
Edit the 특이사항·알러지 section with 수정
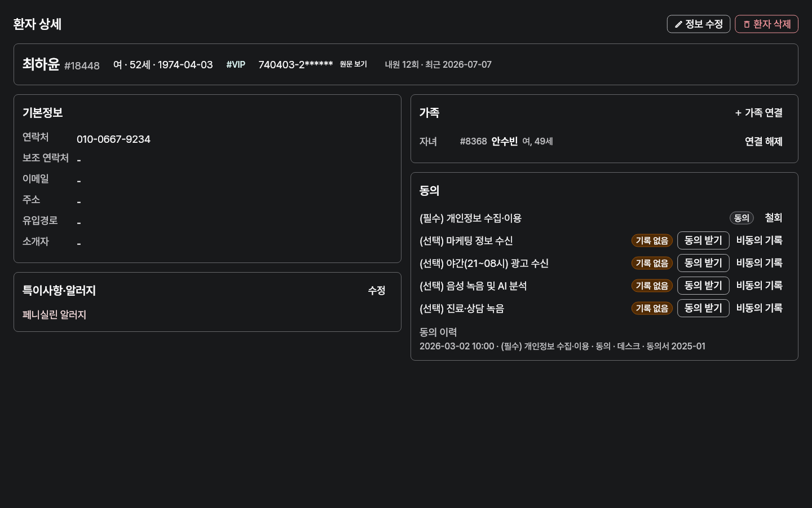377,291
